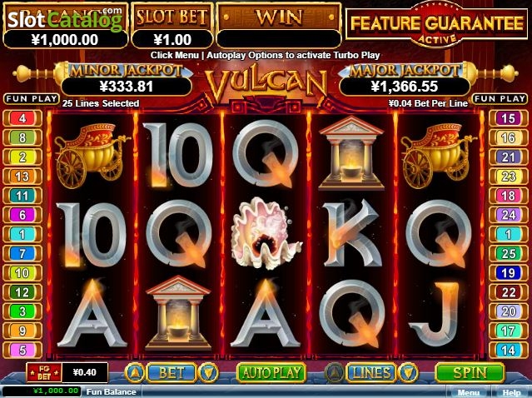Select payline 4 indicator
Screen dimensions: 532x398
(x=22, y=118)
